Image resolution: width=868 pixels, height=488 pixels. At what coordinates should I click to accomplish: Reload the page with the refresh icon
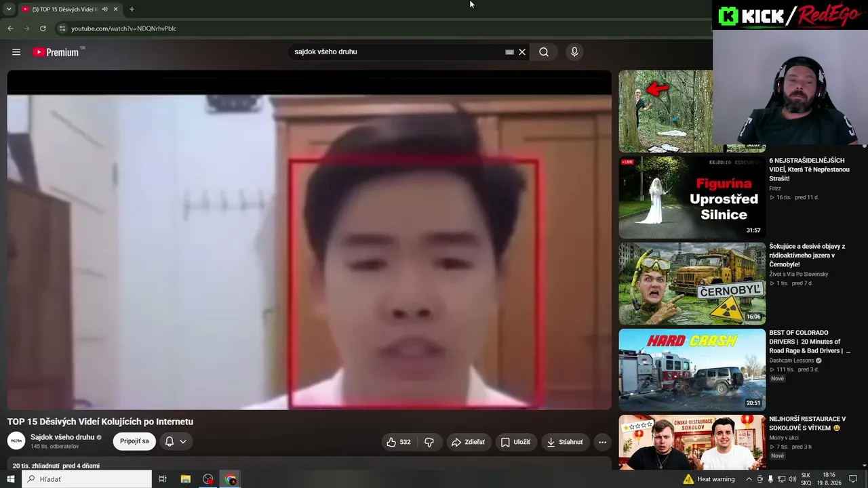(43, 28)
